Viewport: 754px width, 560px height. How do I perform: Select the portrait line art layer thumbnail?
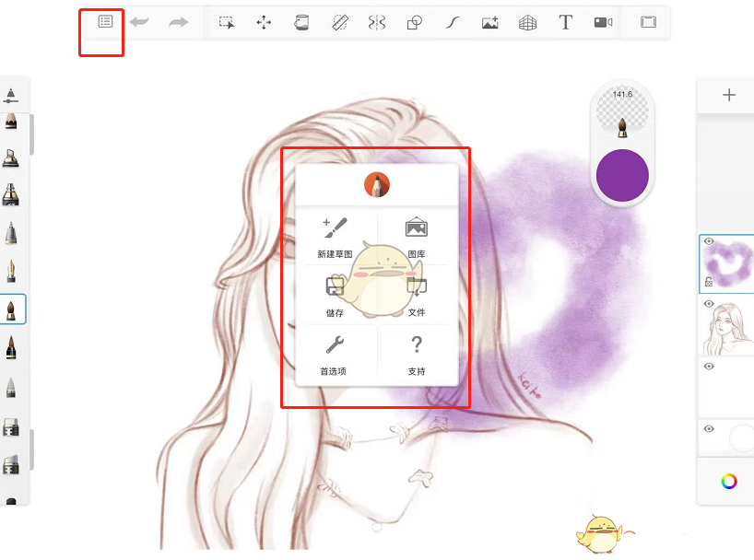pyautogui.click(x=729, y=328)
